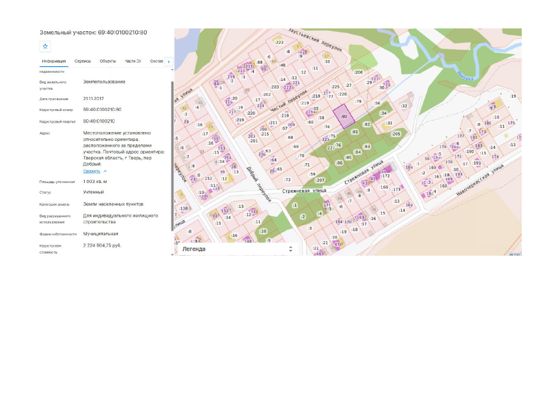Screen dimensions: 560x396
Task: Switch to the Сервисы tab
Action: pyautogui.click(x=82, y=61)
